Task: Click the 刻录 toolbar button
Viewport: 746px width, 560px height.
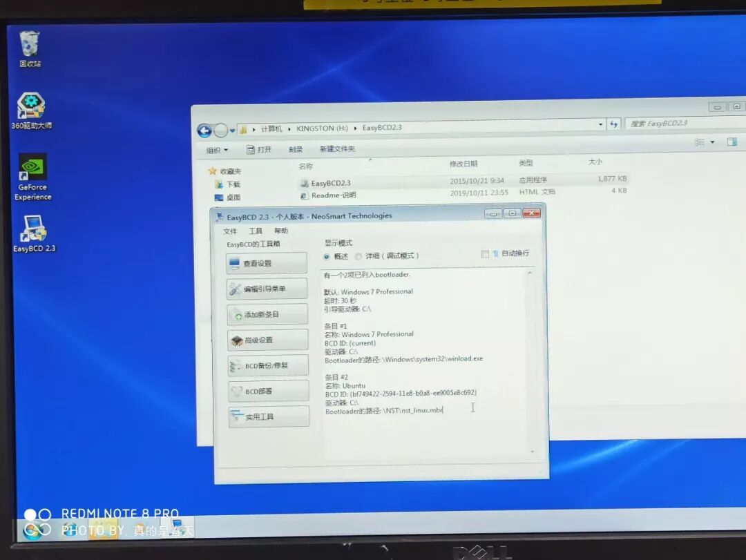Action: coord(296,149)
